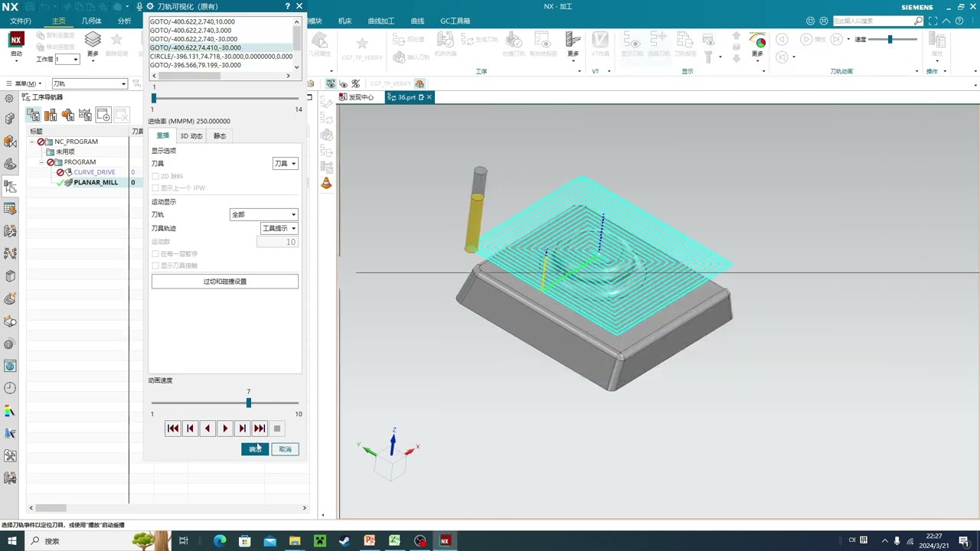The width and height of the screenshot is (980, 551).
Task: Open Program Order view in navigator
Action: tap(33, 115)
